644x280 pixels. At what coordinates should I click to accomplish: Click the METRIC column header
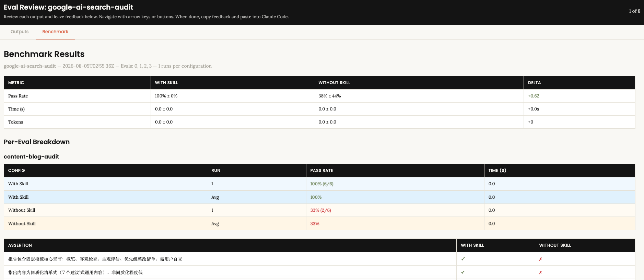(x=16, y=83)
